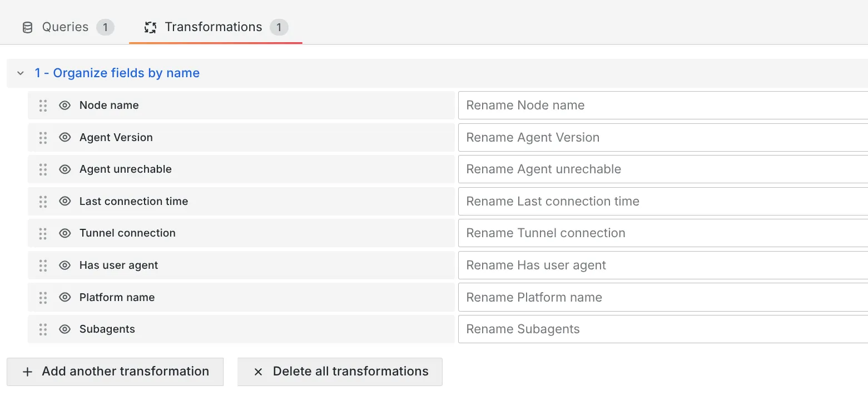This screenshot has height=411, width=868.
Task: Click the plus icon on Add another transformation
Action: (28, 372)
